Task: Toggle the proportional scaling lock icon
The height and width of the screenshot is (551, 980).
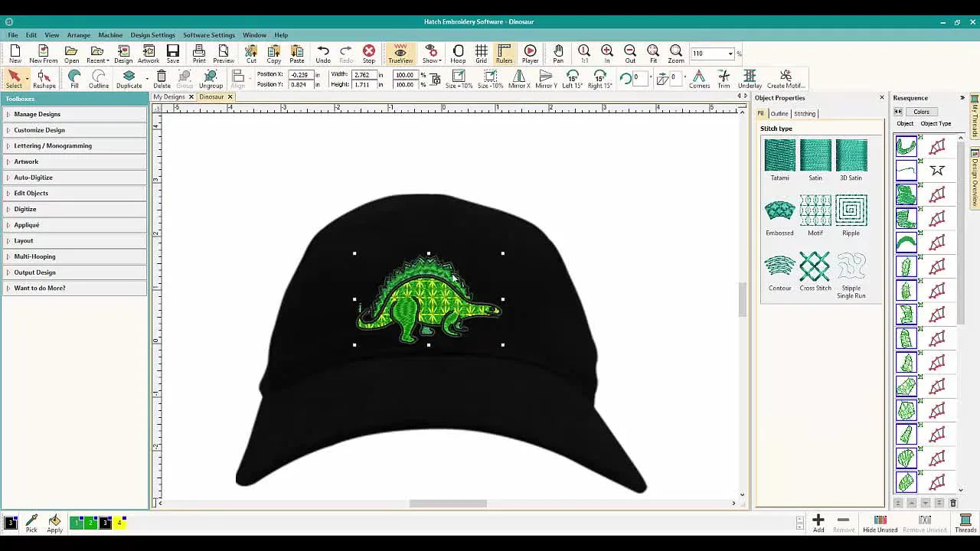Action: (x=436, y=79)
